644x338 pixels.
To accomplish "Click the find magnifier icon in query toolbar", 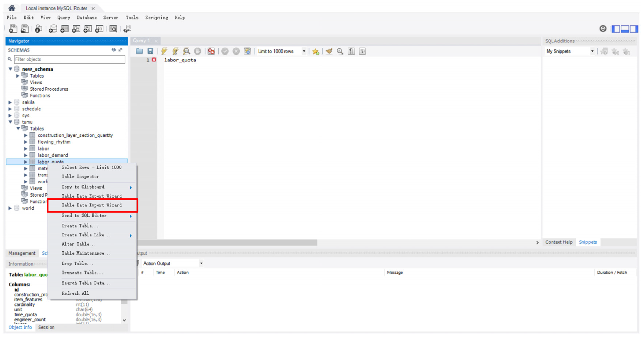I will [x=340, y=51].
